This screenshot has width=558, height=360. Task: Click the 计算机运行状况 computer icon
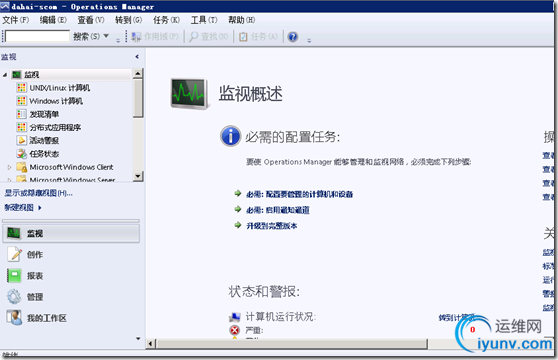tap(235, 317)
